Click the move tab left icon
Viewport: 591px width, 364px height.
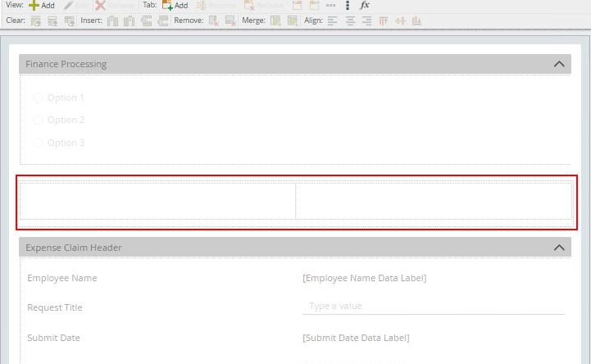pyautogui.click(x=297, y=5)
